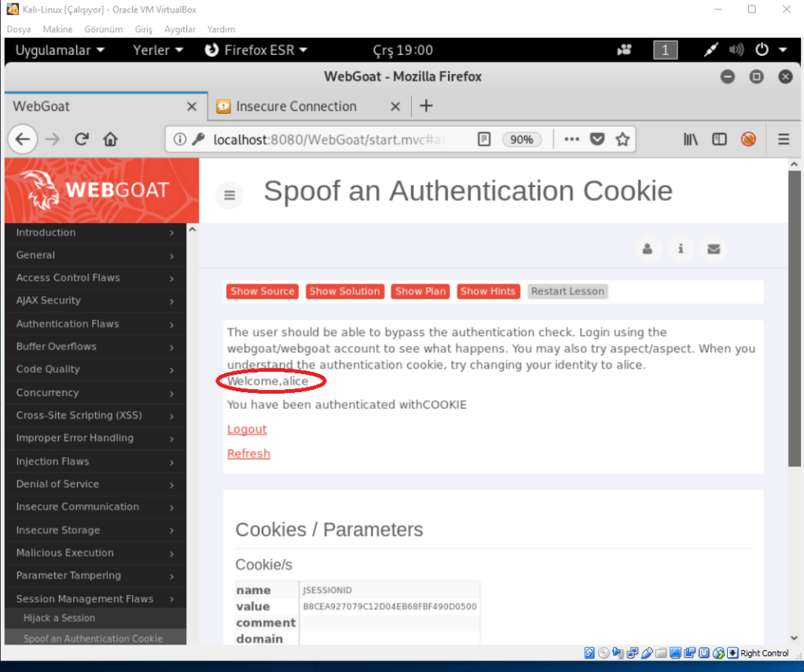Open Uygulamalar dropdown menu

[60, 50]
